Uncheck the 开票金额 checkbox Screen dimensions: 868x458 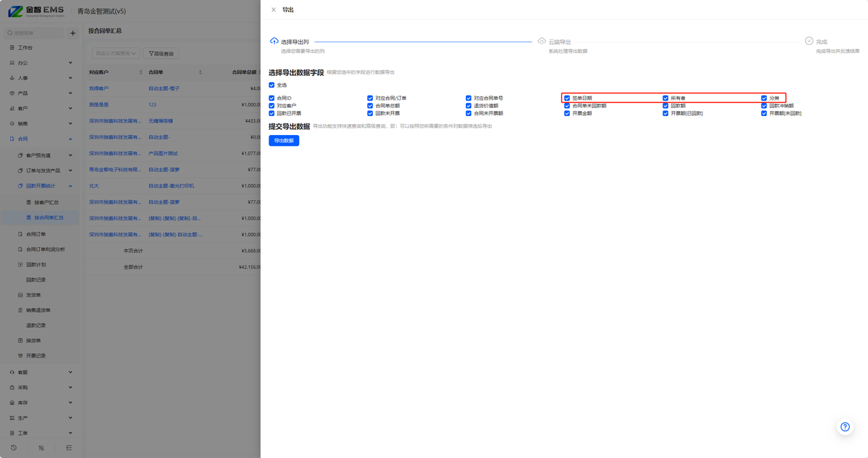(x=567, y=113)
